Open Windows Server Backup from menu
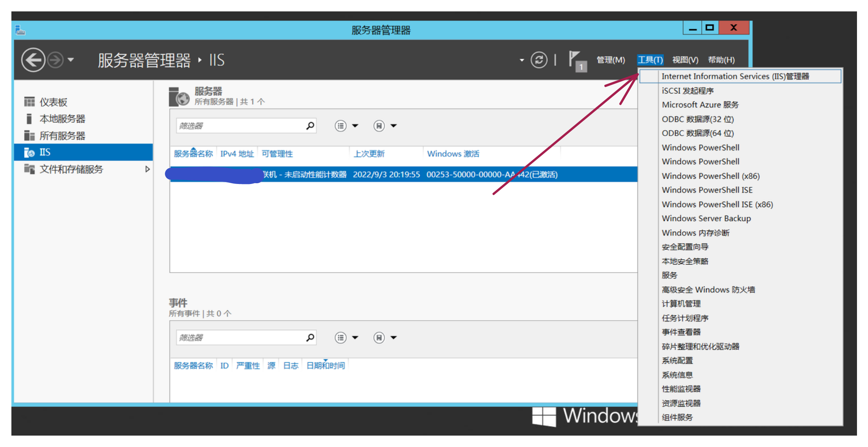 pos(706,218)
